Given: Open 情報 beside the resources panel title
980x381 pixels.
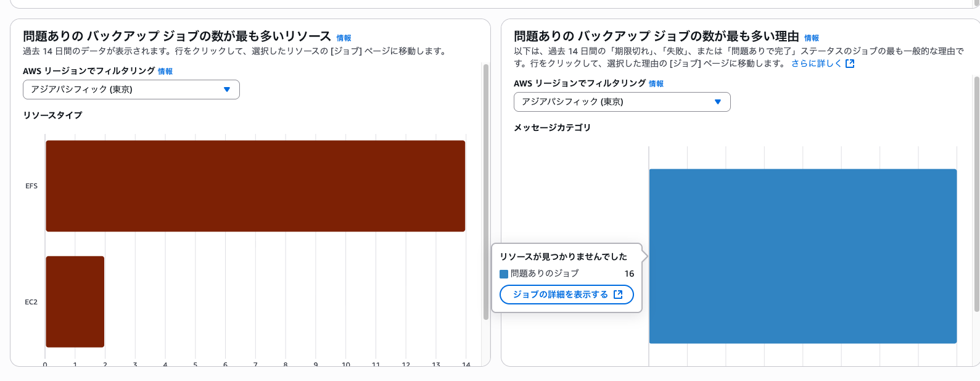Looking at the screenshot, I should pyautogui.click(x=344, y=38).
